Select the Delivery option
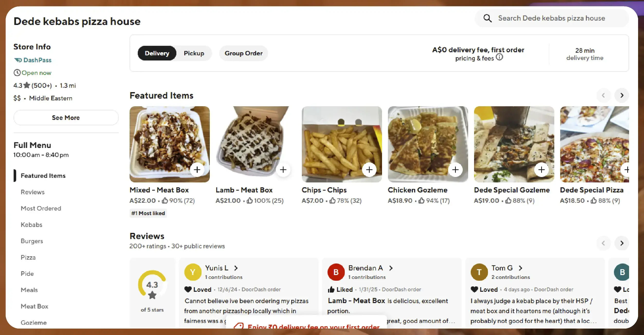The width and height of the screenshot is (644, 335). tap(157, 53)
